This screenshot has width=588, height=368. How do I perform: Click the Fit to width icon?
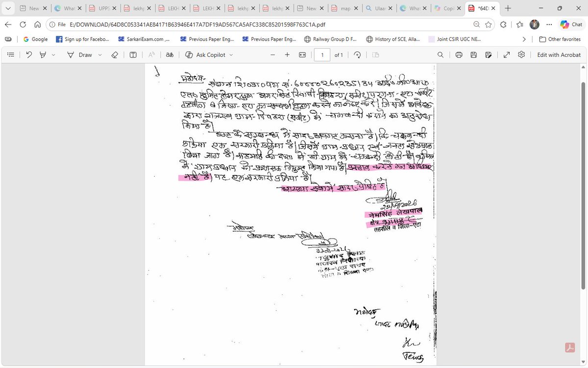click(x=302, y=55)
